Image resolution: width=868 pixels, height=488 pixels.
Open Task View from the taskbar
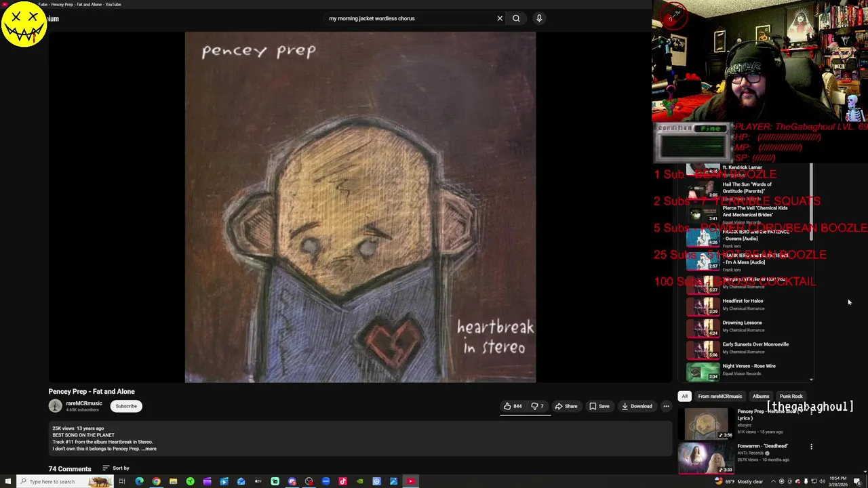coord(122,481)
